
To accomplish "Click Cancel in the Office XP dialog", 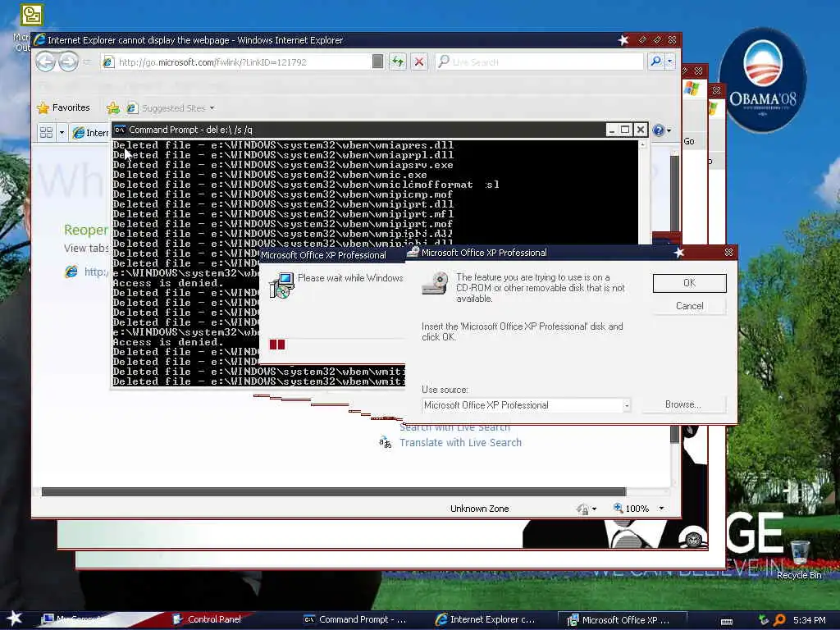I will point(689,306).
